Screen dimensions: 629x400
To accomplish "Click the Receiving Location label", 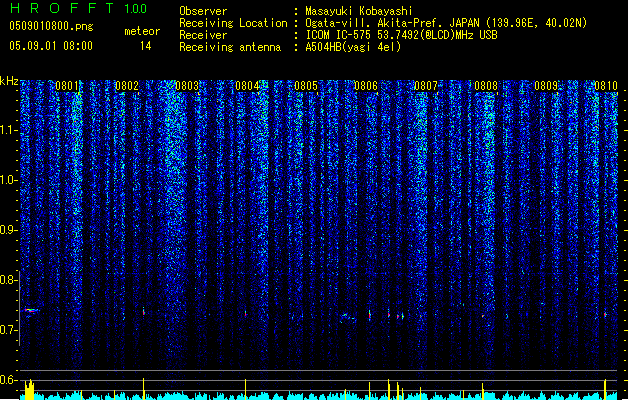I will tap(233, 23).
